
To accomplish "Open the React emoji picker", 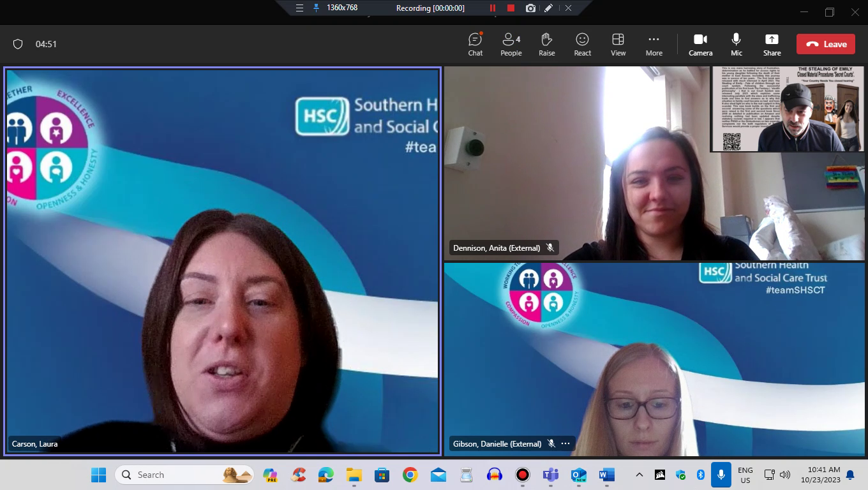I will coord(582,44).
